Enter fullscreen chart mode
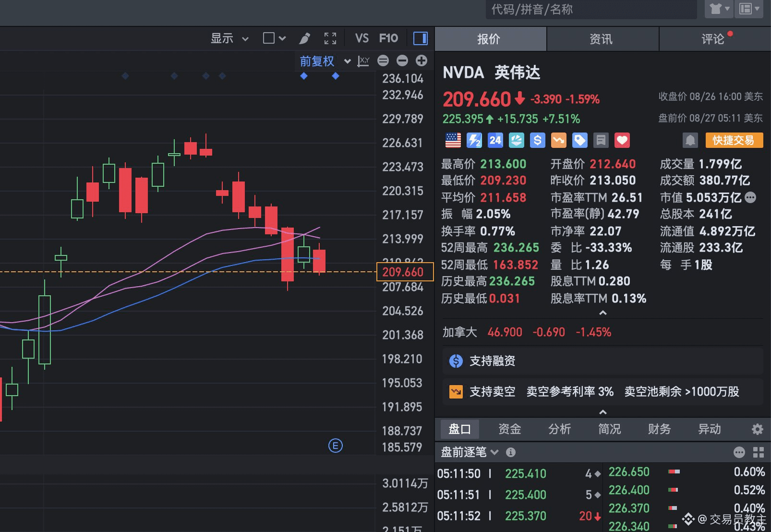 click(x=330, y=38)
